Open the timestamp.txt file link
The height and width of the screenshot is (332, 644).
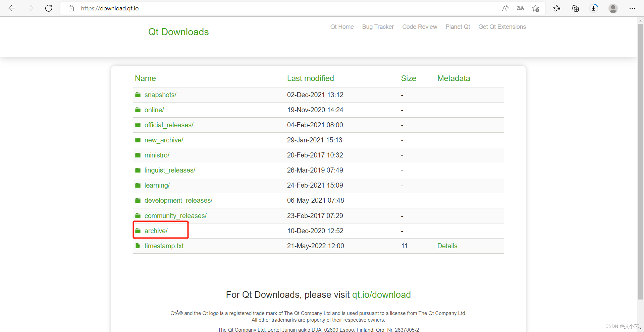tap(164, 246)
